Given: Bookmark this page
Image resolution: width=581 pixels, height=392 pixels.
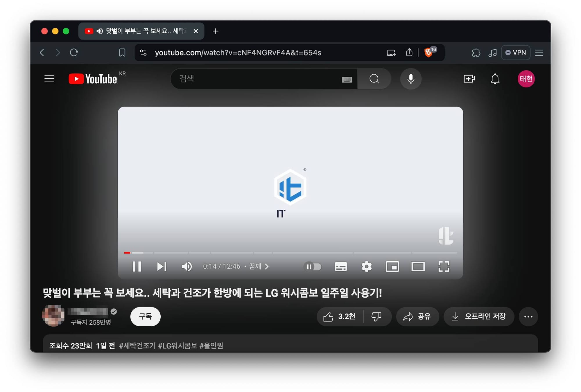Looking at the screenshot, I should coord(122,53).
